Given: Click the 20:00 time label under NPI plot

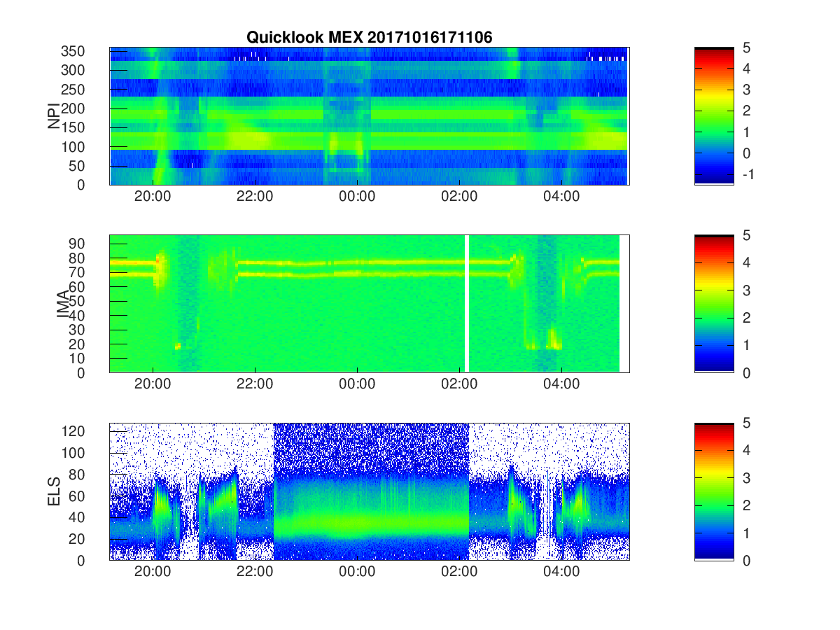Looking at the screenshot, I should click(x=153, y=197).
